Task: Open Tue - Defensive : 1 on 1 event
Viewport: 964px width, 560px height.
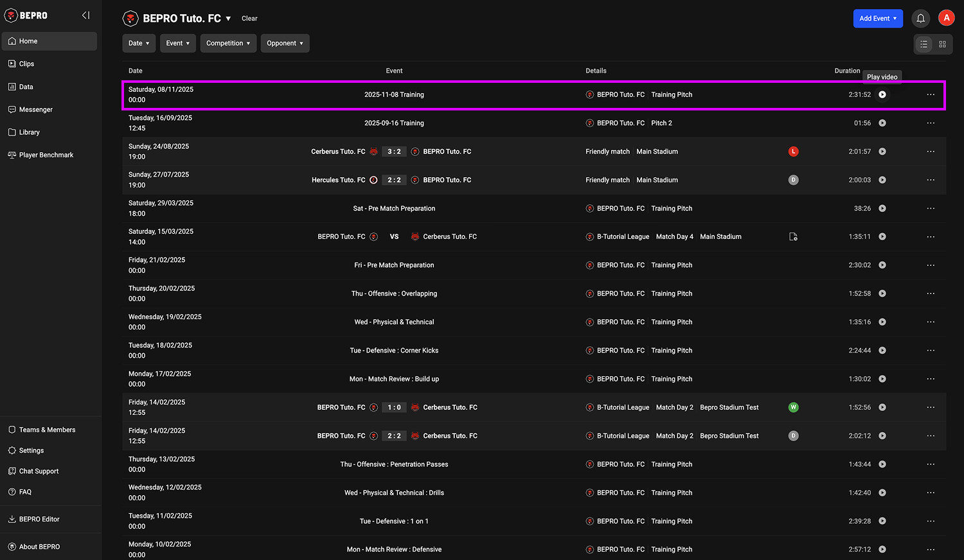Action: pyautogui.click(x=394, y=521)
